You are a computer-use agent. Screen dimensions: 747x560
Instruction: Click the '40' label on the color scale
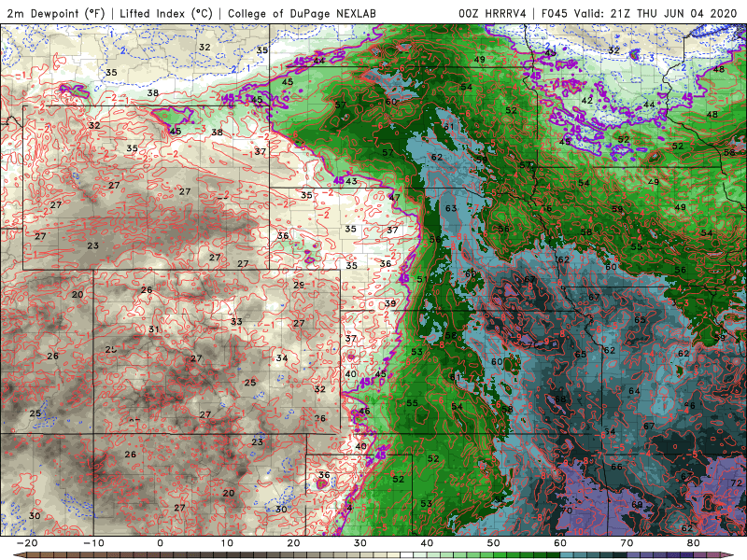(x=427, y=543)
